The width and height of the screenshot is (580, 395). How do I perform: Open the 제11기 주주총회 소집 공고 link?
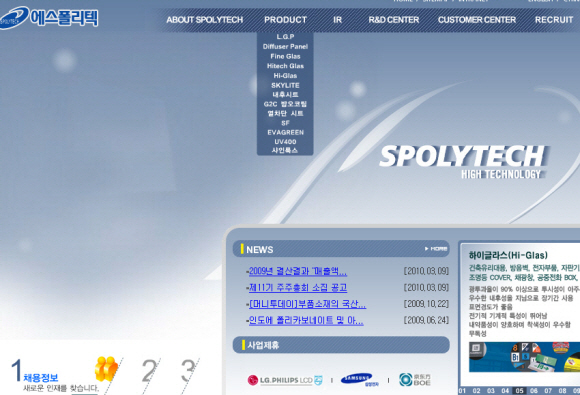(x=298, y=287)
